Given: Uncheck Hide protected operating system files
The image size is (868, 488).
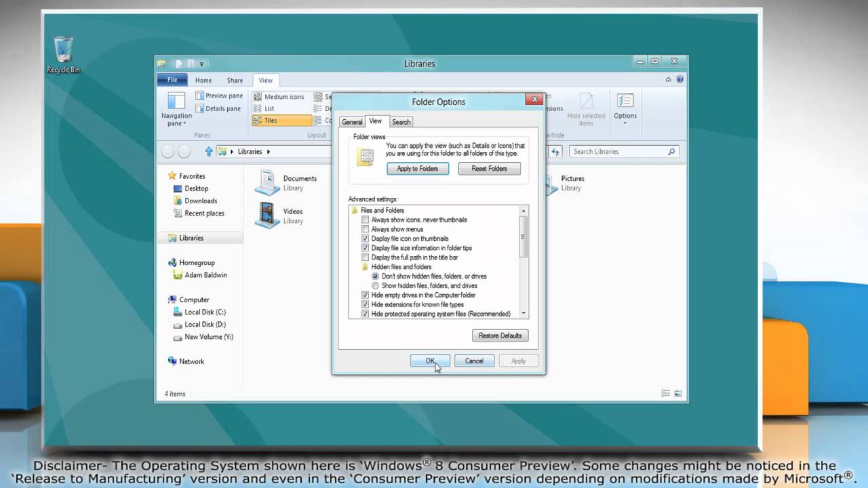Looking at the screenshot, I should [366, 314].
